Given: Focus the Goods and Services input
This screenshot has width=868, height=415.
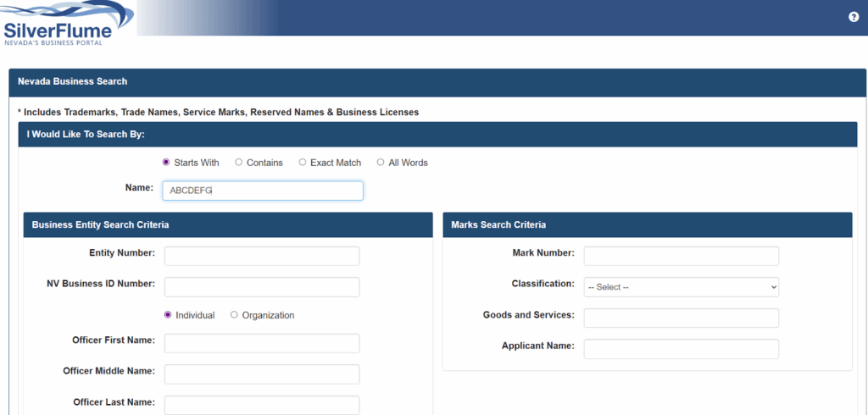Looking at the screenshot, I should point(681,318).
